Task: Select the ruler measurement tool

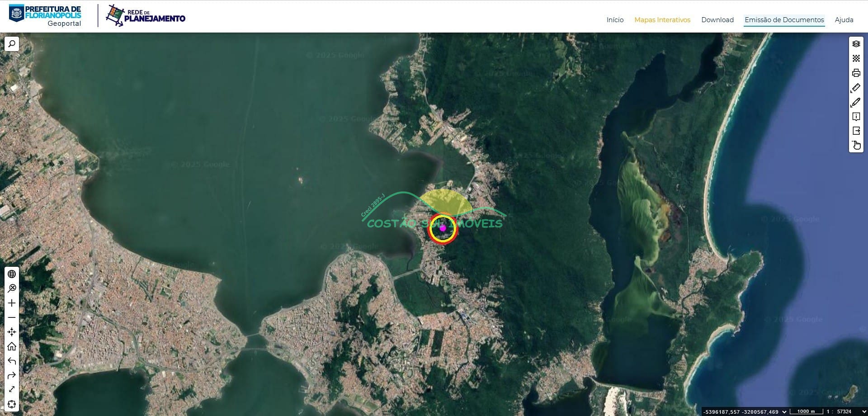Action: tap(856, 88)
